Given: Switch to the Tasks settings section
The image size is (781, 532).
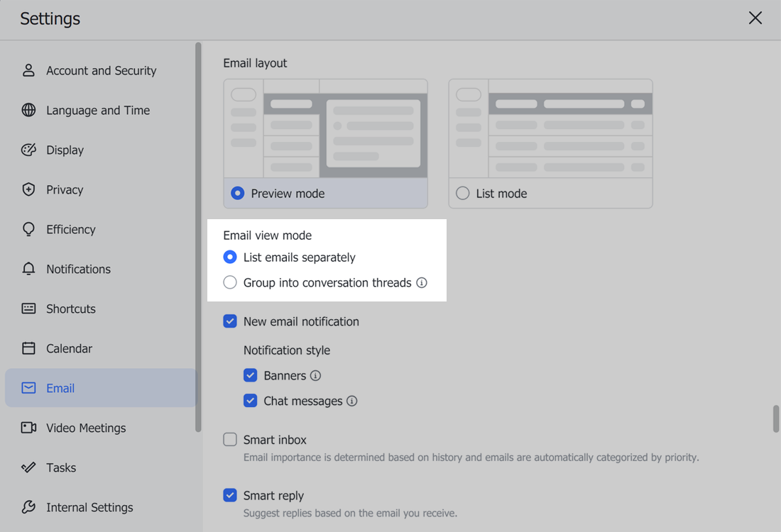Looking at the screenshot, I should [28, 467].
